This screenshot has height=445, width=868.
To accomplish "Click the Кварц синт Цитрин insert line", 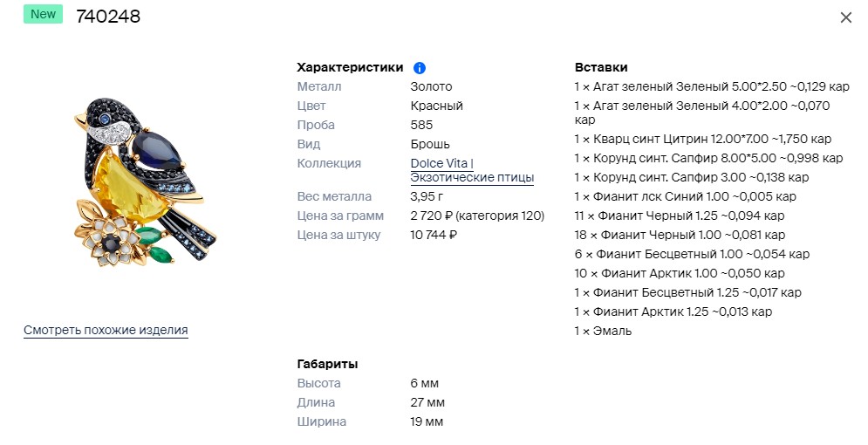I will point(703,139).
